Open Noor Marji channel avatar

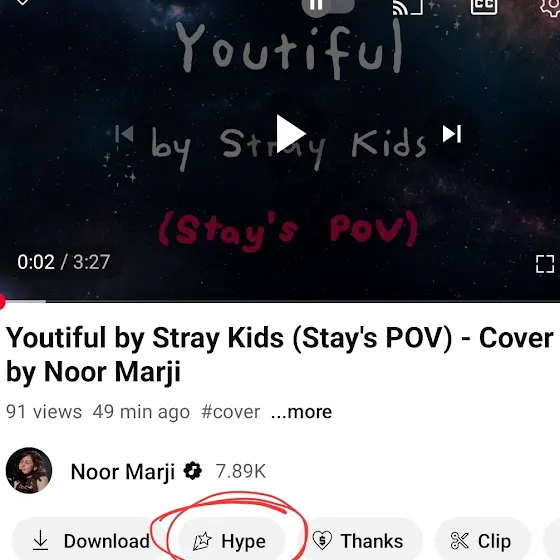tap(29, 470)
